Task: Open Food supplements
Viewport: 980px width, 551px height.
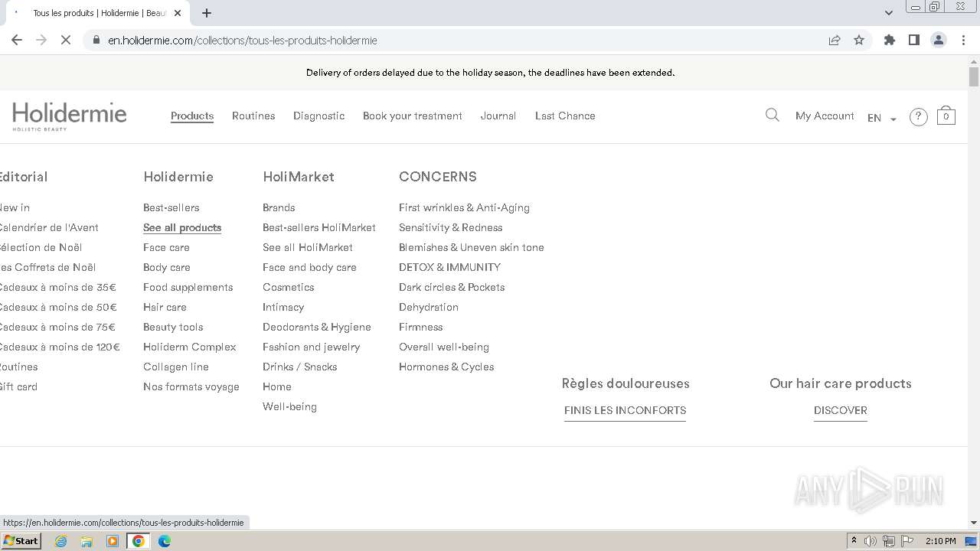Action: (188, 287)
